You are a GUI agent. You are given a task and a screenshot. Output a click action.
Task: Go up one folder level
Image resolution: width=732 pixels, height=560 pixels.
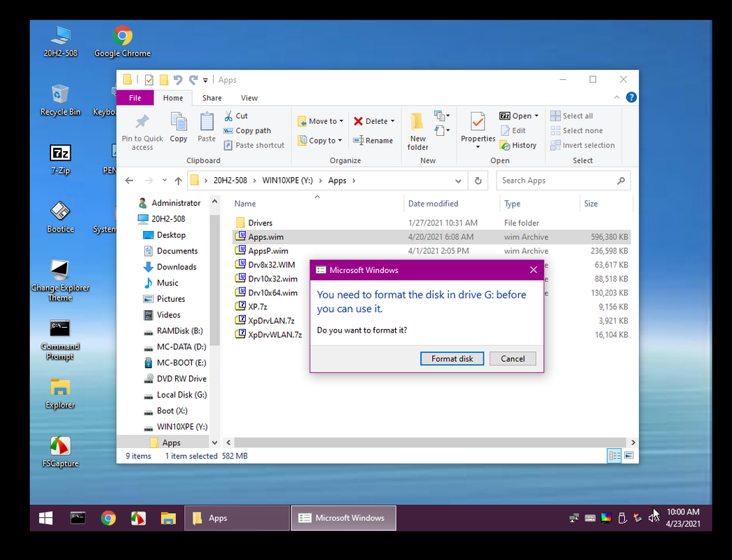[x=179, y=181]
